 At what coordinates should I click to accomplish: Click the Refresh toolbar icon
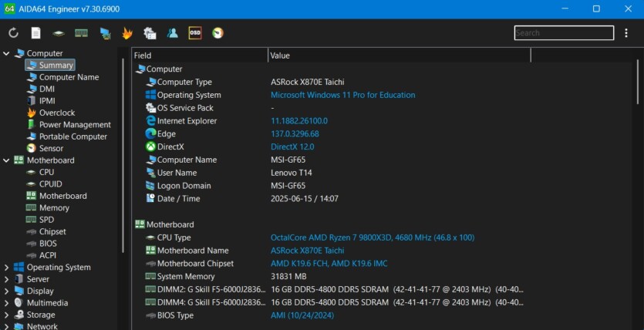point(13,33)
